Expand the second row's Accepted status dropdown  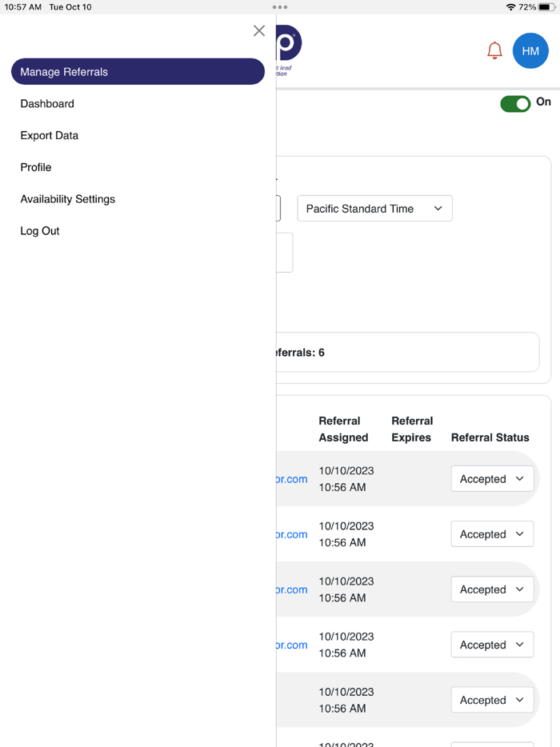[492, 533]
